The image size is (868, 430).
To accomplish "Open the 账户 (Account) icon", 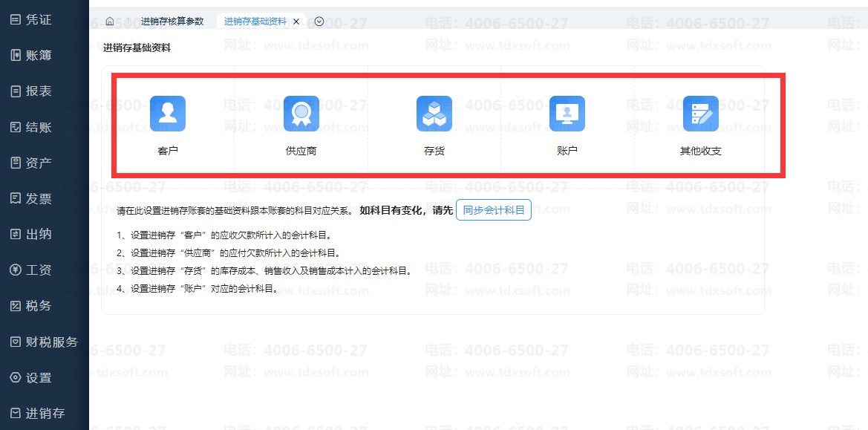I will pos(567,114).
